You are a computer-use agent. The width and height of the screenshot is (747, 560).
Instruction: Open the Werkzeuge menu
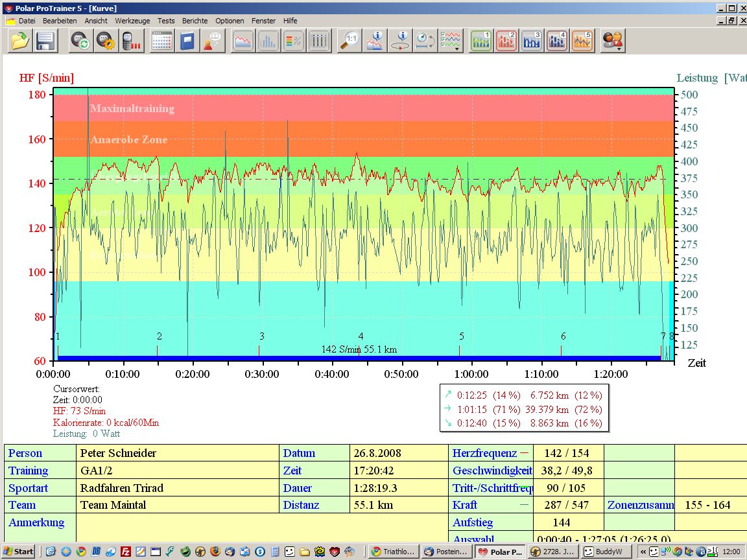(x=132, y=21)
